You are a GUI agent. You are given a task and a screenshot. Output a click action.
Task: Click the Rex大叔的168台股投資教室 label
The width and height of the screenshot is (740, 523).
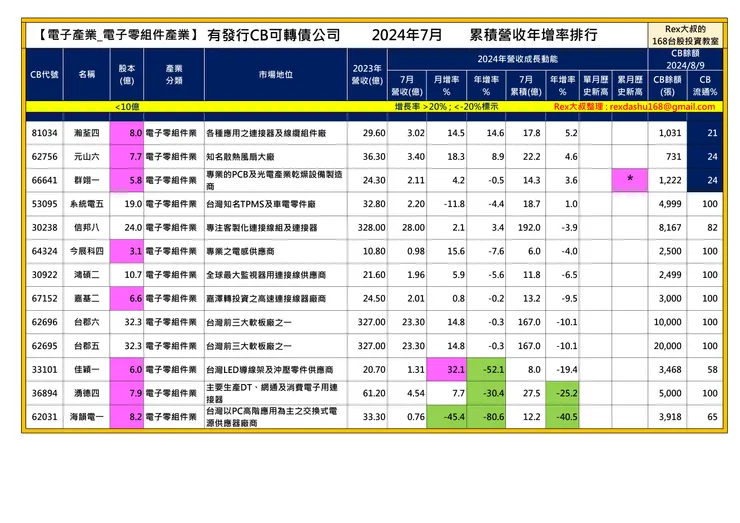[685, 35]
